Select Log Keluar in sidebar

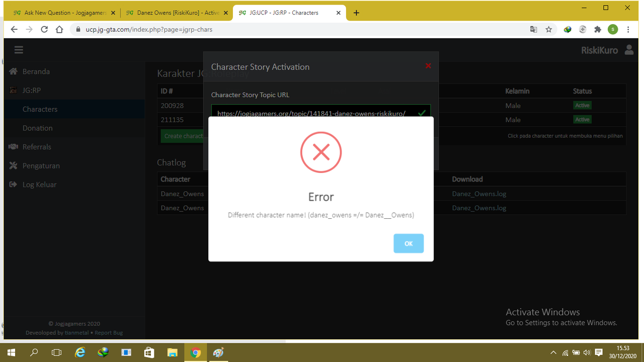[39, 185]
